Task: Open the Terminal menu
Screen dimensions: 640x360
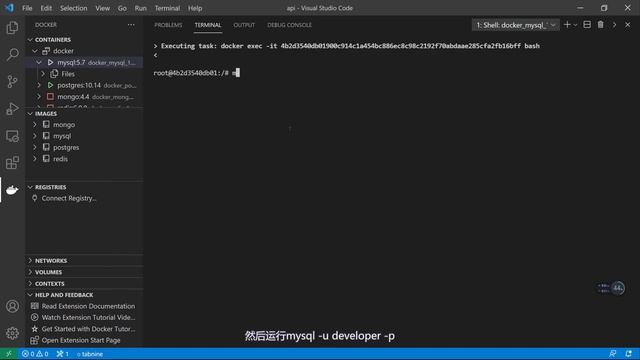Action: (167, 8)
